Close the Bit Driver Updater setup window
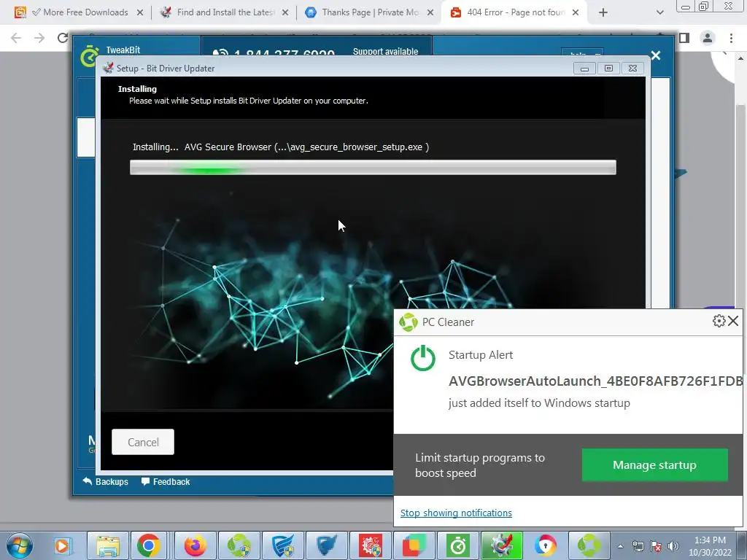The width and height of the screenshot is (747, 560). coord(632,68)
